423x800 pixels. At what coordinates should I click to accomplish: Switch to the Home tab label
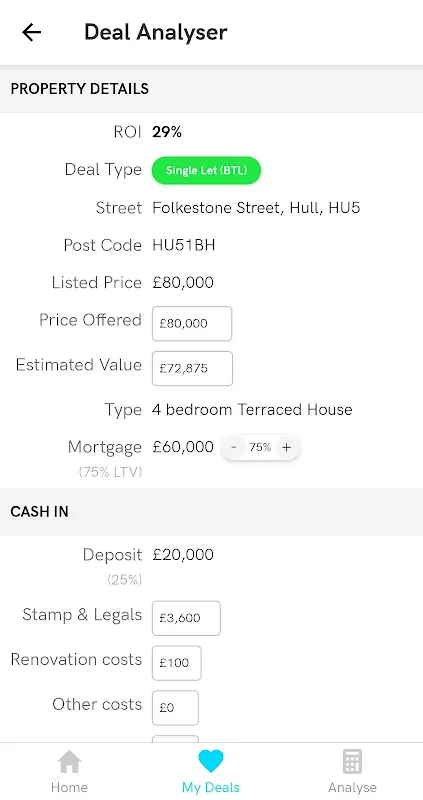click(69, 787)
